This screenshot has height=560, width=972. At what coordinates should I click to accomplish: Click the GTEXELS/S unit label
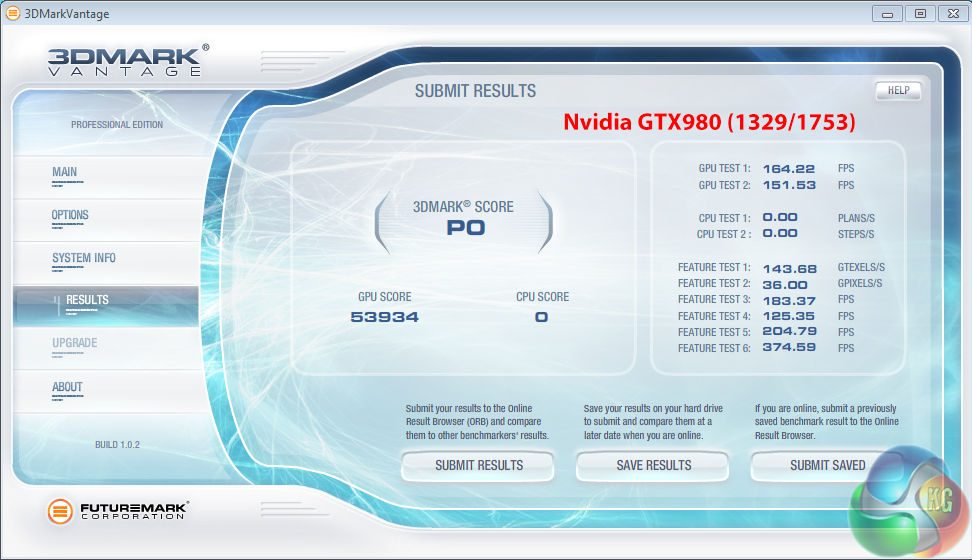coord(861,267)
